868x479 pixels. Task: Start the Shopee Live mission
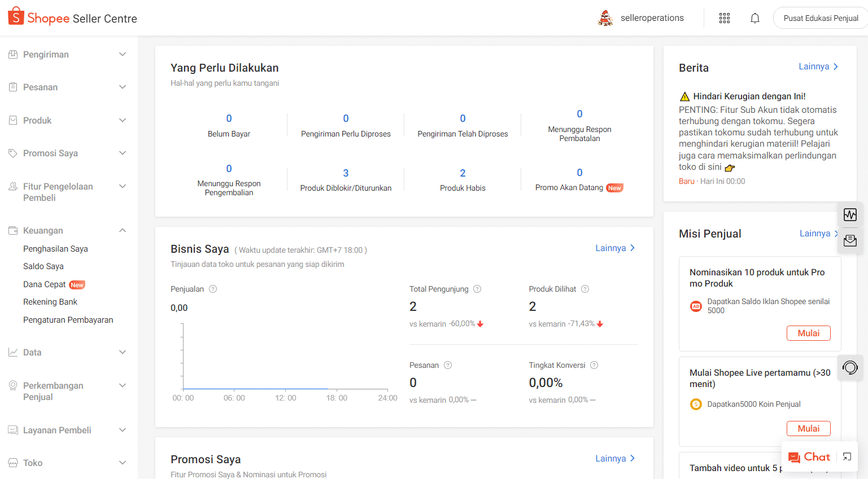809,429
